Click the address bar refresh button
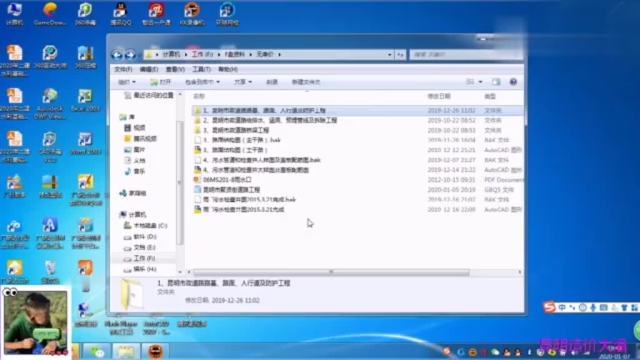Viewport: 640px width, 360px height. (400, 54)
